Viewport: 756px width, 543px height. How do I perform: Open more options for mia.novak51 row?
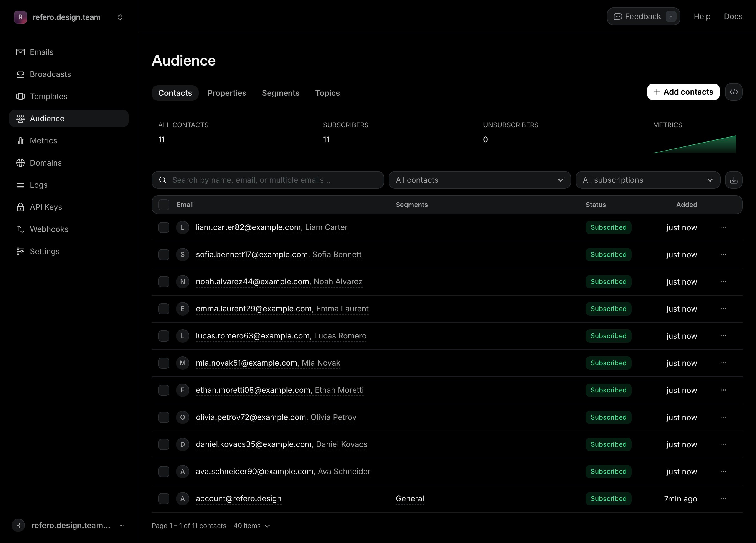pos(723,363)
